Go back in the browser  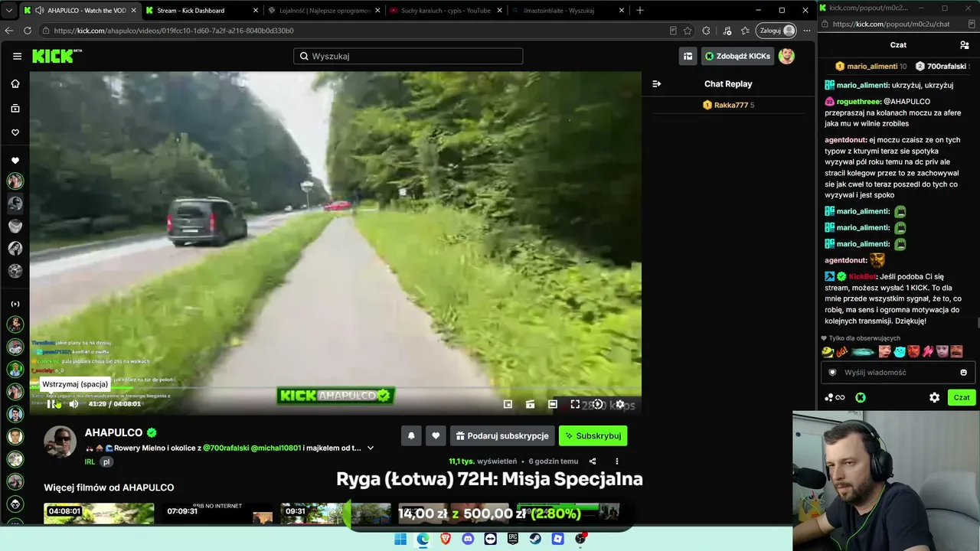(x=9, y=31)
